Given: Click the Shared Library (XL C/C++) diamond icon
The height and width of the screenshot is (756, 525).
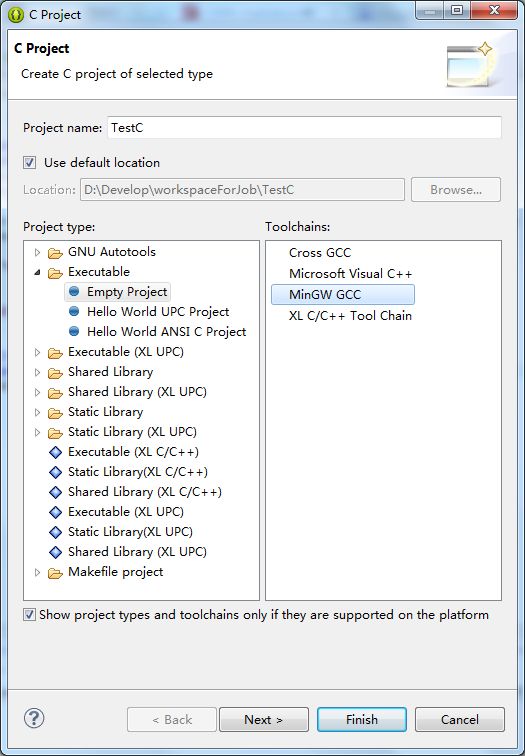Looking at the screenshot, I should point(55,492).
